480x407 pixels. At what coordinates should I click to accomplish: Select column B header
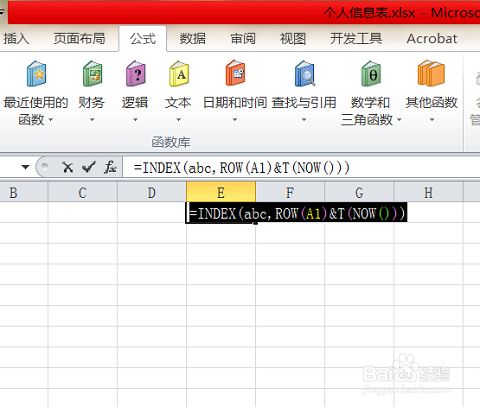[23, 192]
